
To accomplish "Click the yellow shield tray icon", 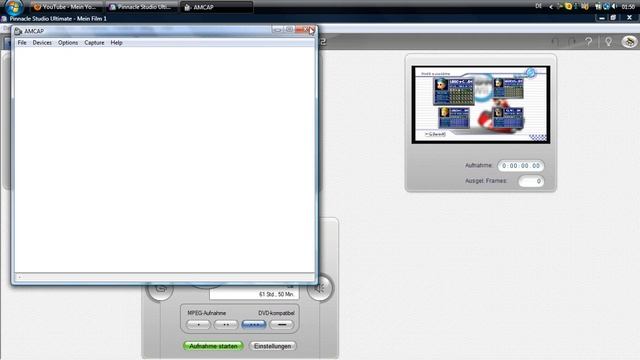I will (x=568, y=7).
